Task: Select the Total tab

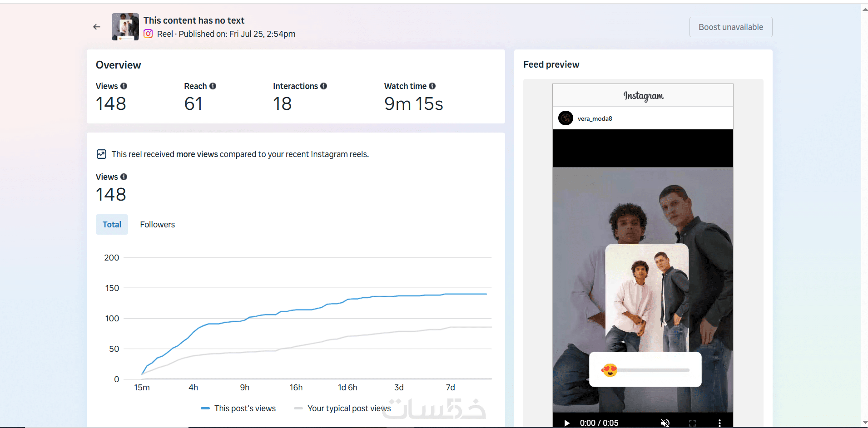Action: tap(112, 224)
